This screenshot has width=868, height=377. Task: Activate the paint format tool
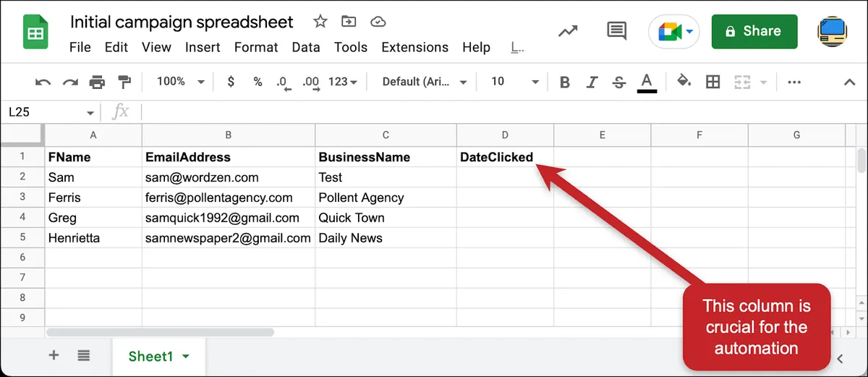click(x=124, y=82)
